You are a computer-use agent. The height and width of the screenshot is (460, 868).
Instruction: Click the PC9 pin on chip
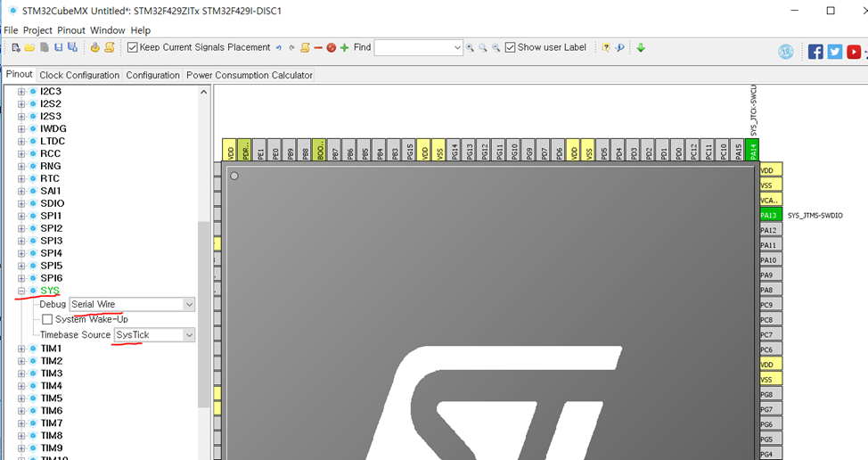[771, 305]
